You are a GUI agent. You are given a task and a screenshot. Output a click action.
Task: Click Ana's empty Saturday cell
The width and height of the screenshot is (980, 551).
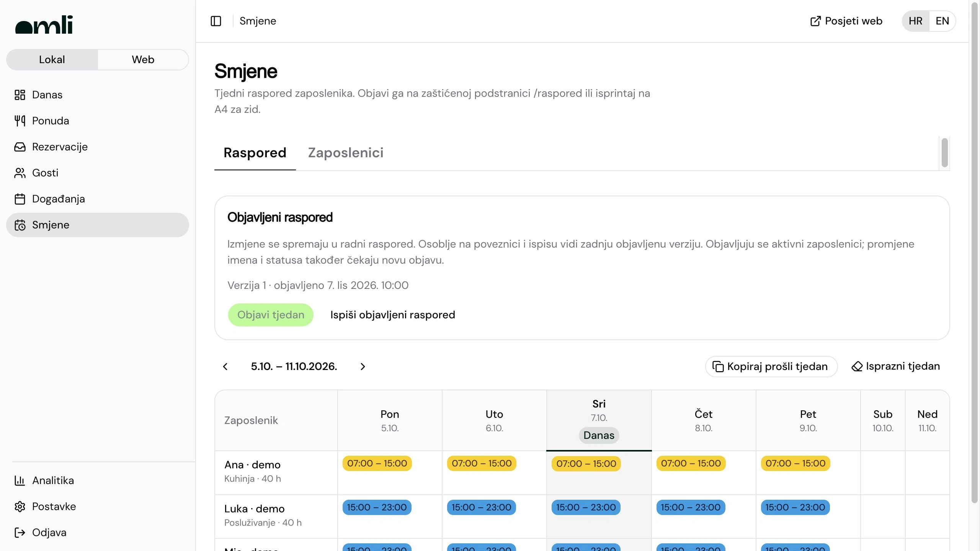[x=883, y=473]
